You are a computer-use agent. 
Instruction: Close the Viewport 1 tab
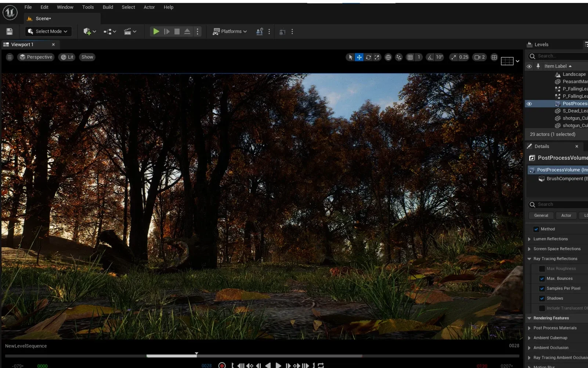point(53,44)
